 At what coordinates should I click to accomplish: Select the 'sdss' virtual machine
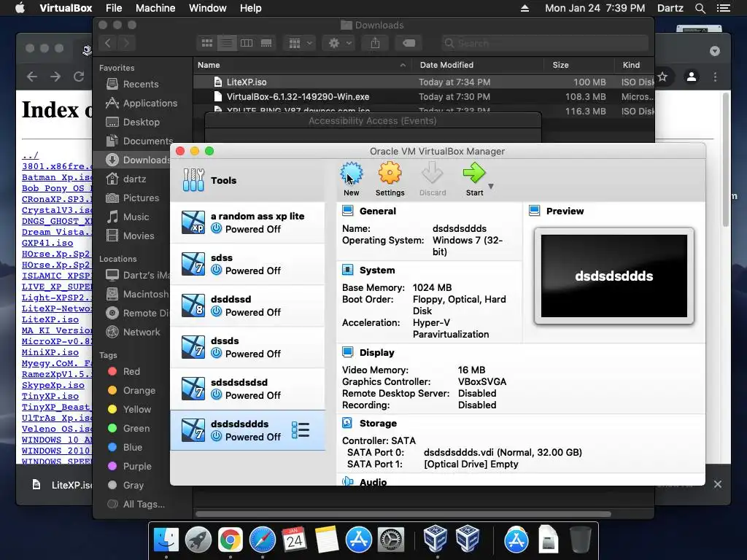point(248,264)
